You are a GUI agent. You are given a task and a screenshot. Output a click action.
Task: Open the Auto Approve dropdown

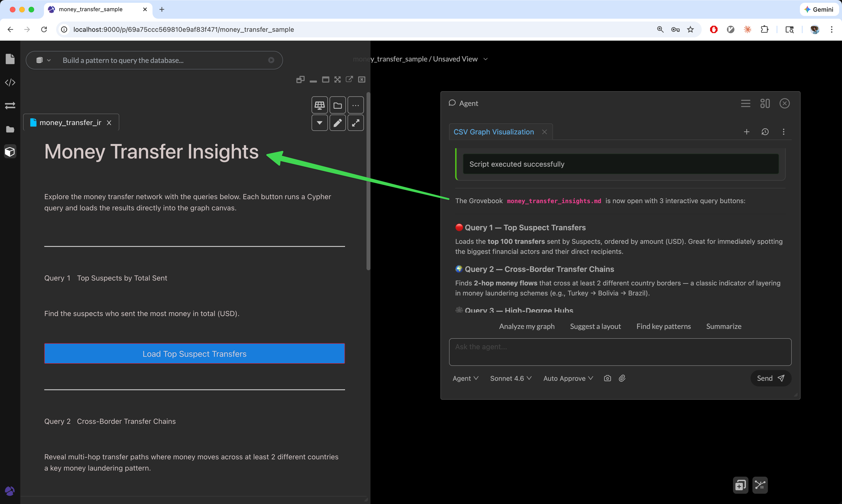(568, 378)
